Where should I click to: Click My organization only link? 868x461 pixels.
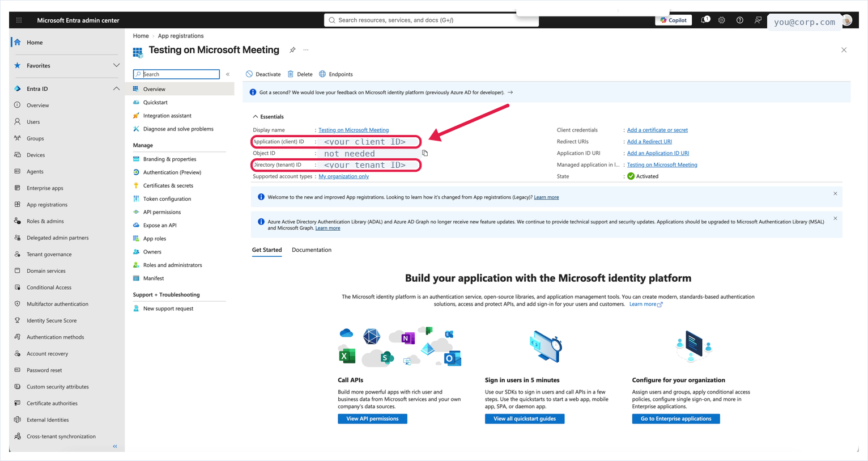343,176
